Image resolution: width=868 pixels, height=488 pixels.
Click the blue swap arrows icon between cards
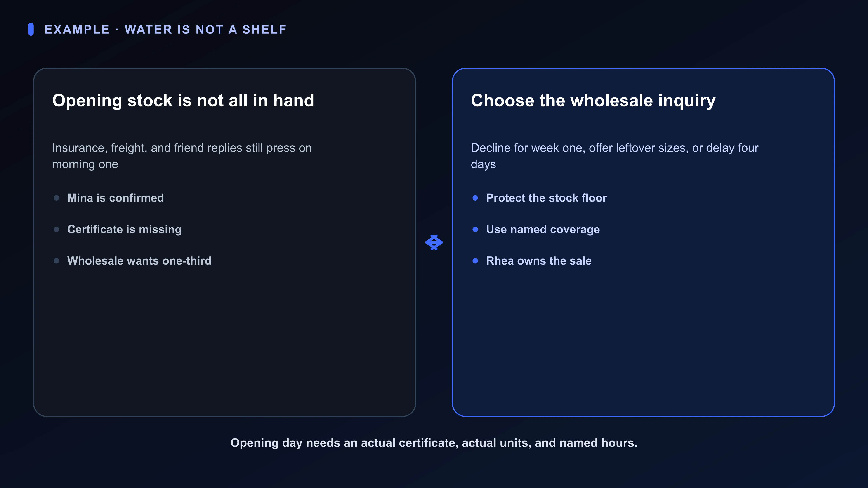[434, 242]
